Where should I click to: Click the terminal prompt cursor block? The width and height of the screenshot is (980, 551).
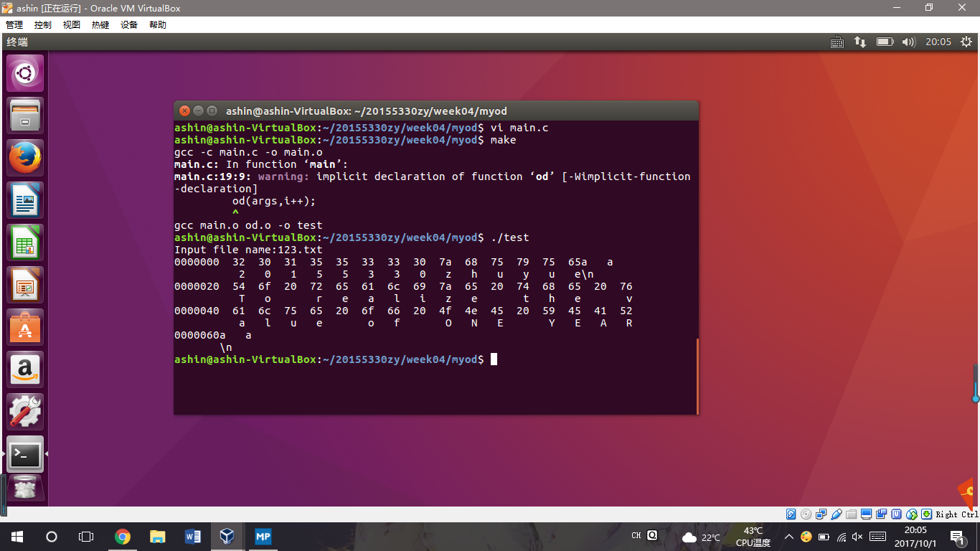tap(494, 359)
